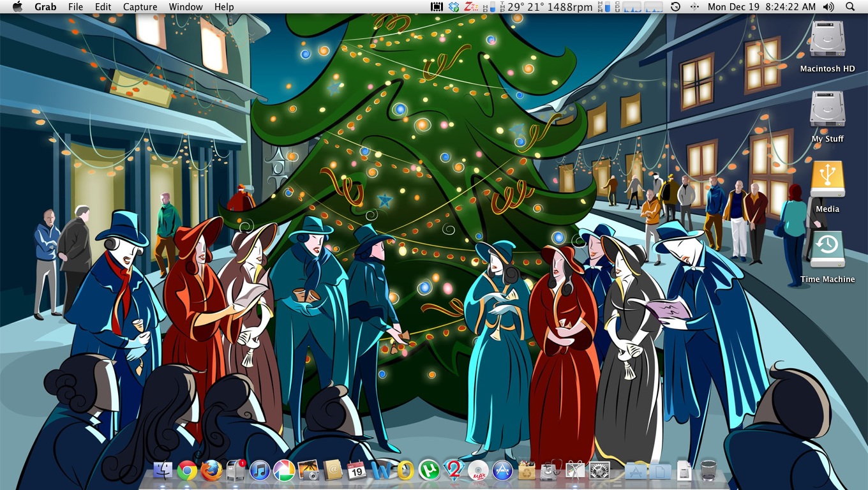This screenshot has height=490, width=868.
Task: Open the Dropbox menu bar icon
Action: [x=454, y=6]
